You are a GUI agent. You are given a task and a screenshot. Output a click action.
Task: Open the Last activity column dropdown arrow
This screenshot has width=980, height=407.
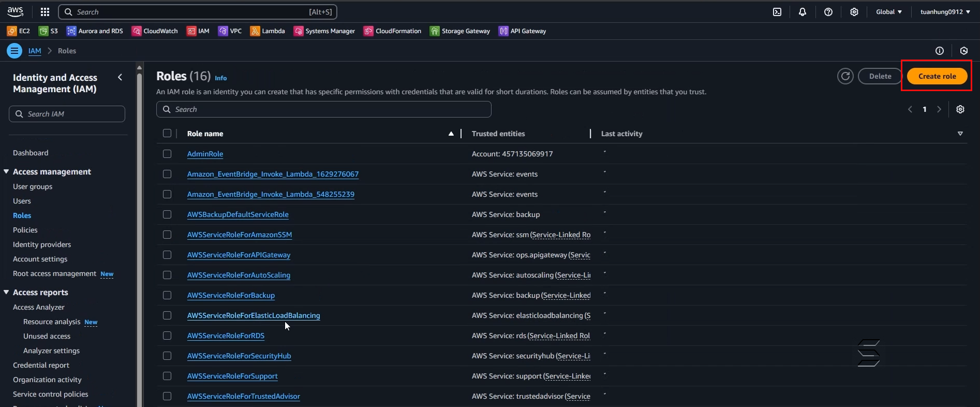(x=960, y=134)
